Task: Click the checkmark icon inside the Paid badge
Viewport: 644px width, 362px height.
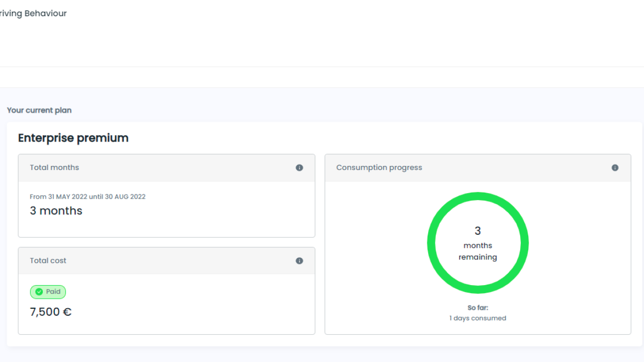Action: [39, 292]
